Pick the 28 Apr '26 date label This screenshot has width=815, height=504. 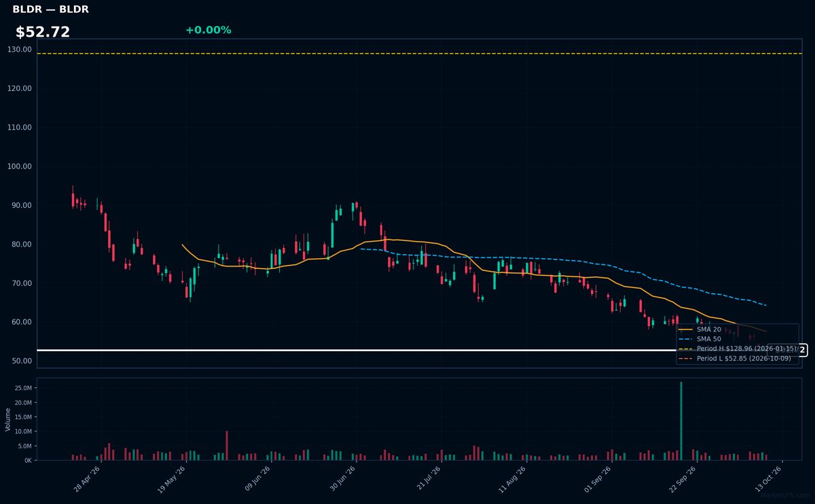87,480
